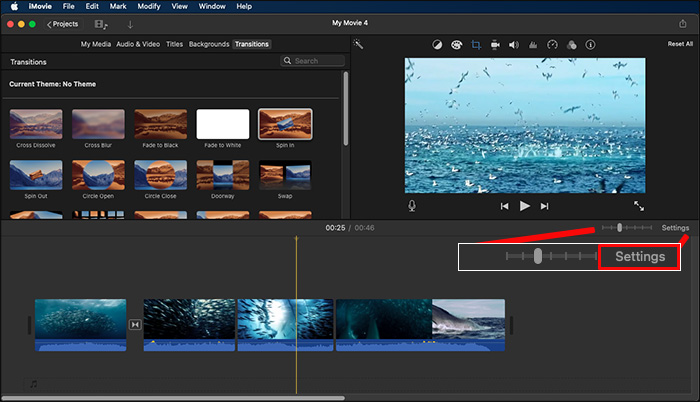This screenshot has width=700, height=402.
Task: Click the transitions Search field
Action: click(312, 61)
